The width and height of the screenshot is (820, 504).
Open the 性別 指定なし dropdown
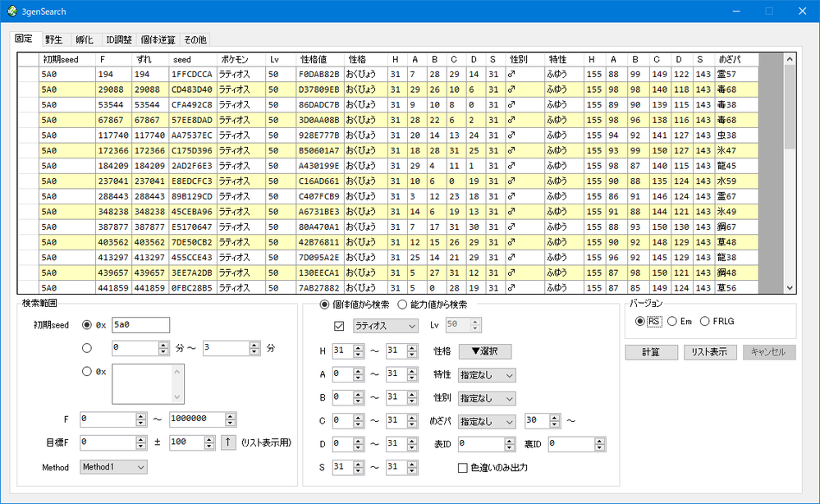coord(487,398)
